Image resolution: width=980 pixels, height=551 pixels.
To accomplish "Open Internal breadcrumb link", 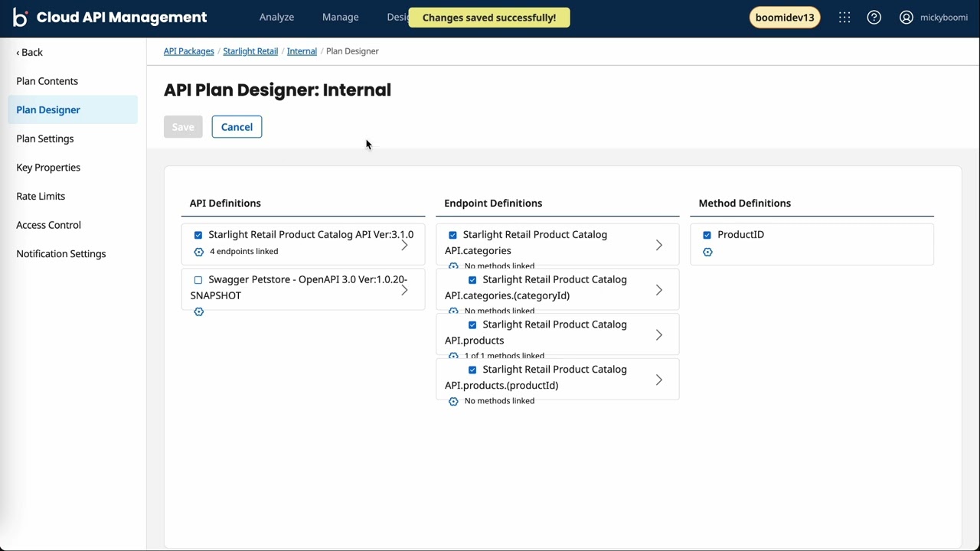I will (x=302, y=51).
